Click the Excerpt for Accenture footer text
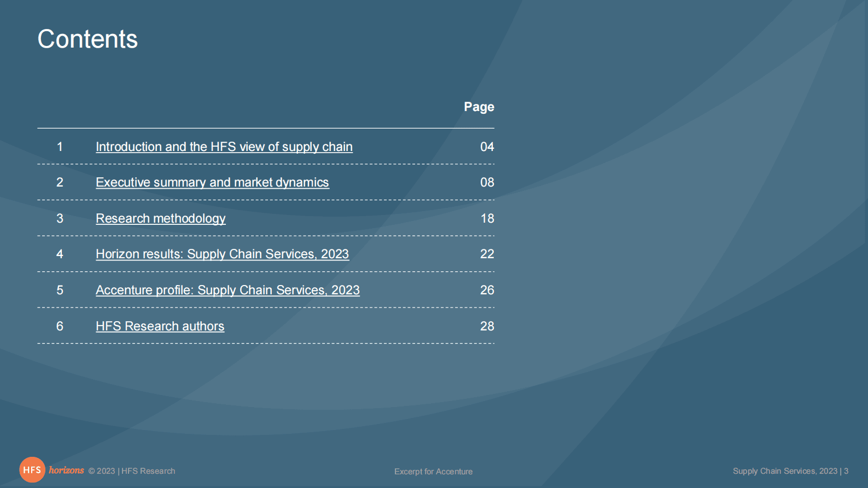Viewport: 868px width, 488px height. tap(433, 472)
